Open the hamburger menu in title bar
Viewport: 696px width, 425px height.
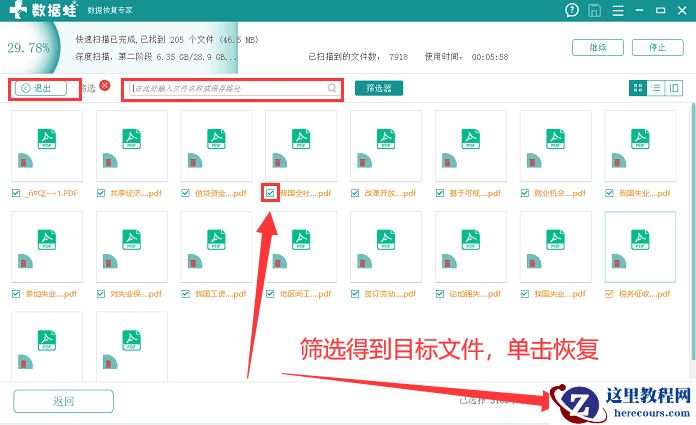pos(618,10)
